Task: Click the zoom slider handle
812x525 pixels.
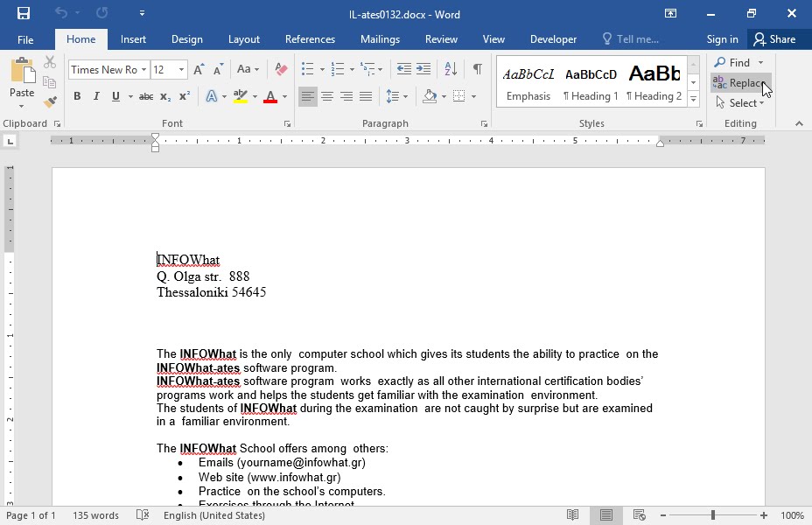Action: [713, 515]
